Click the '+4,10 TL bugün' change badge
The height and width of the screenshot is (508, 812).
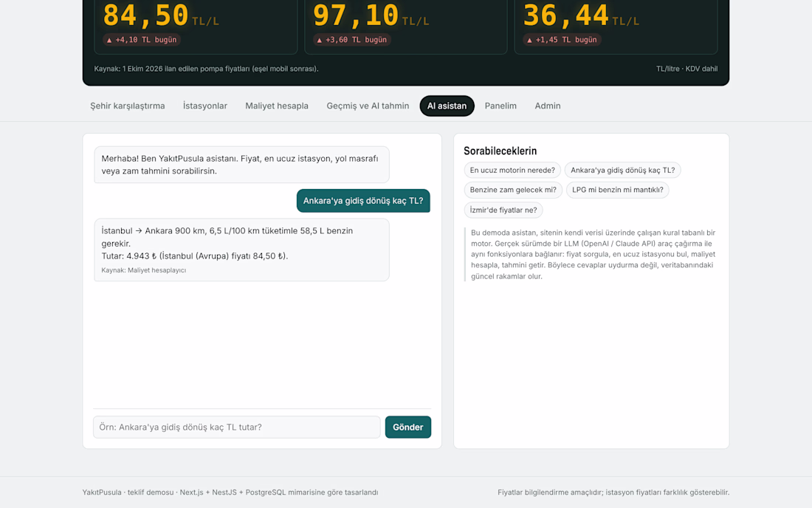[x=142, y=40]
